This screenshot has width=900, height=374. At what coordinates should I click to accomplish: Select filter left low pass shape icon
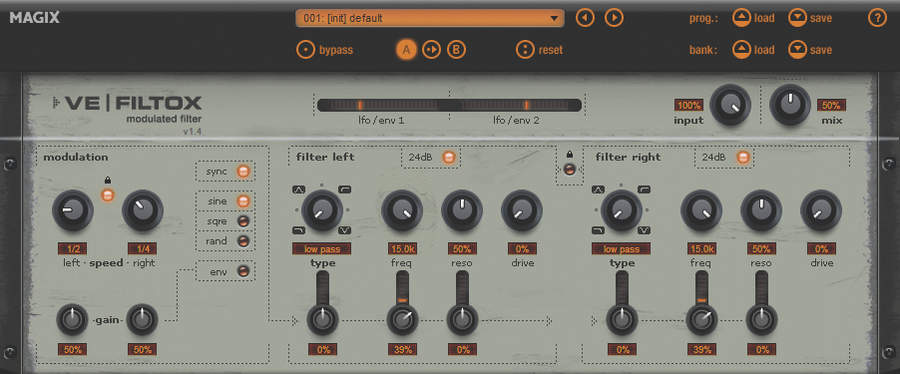(299, 230)
